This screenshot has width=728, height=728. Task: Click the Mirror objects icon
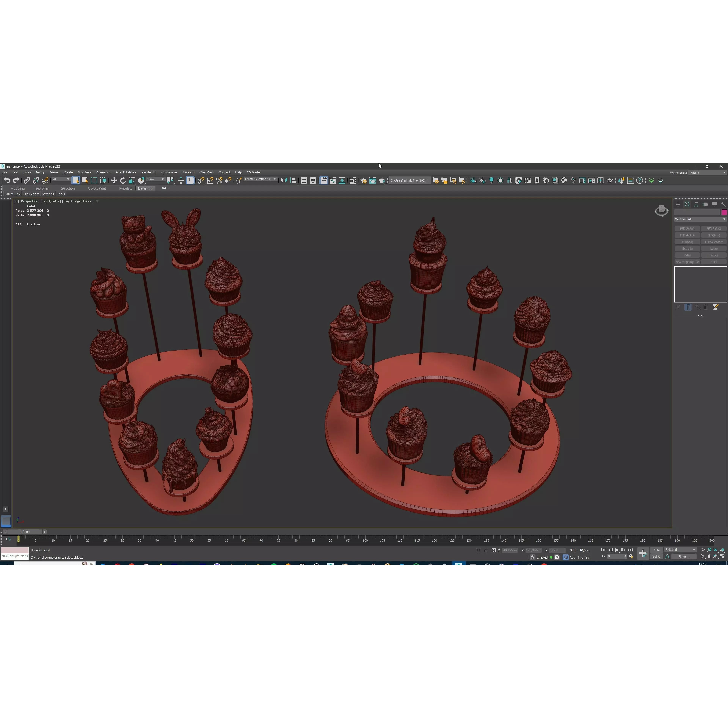click(284, 180)
